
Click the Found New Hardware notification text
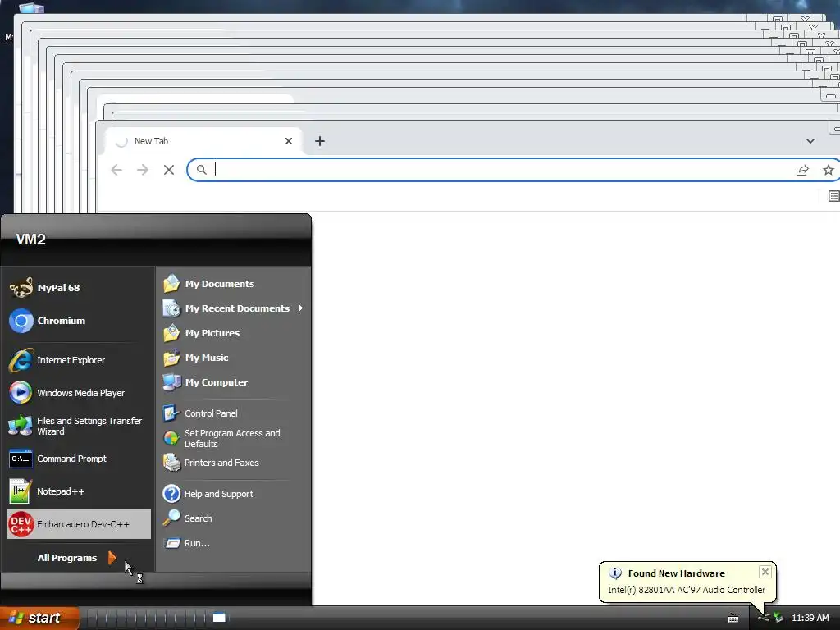click(687, 590)
